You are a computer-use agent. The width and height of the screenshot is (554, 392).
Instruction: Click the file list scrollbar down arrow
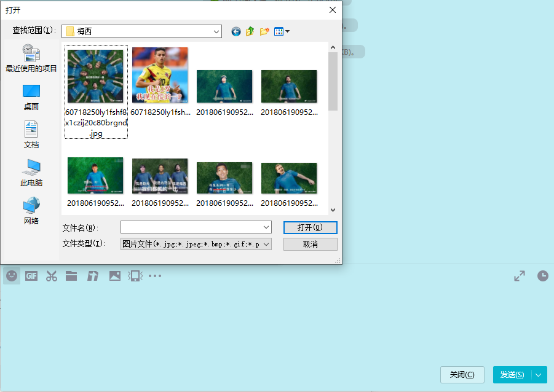[333, 210]
